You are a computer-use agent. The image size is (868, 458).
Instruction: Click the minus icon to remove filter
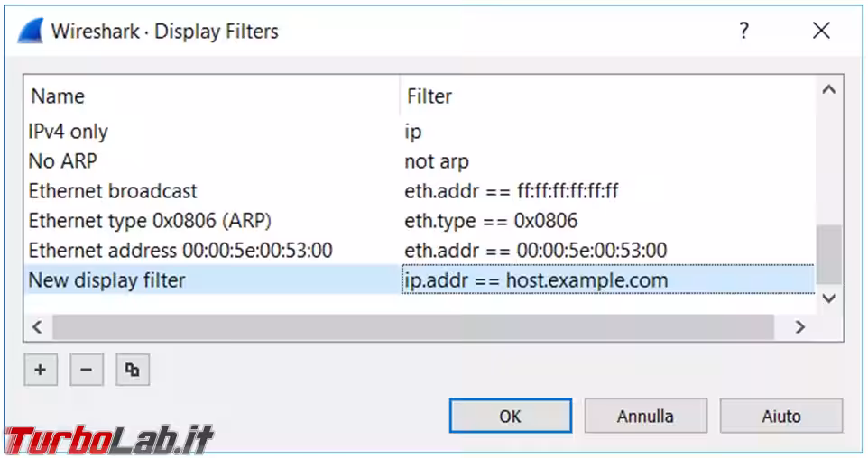(87, 370)
